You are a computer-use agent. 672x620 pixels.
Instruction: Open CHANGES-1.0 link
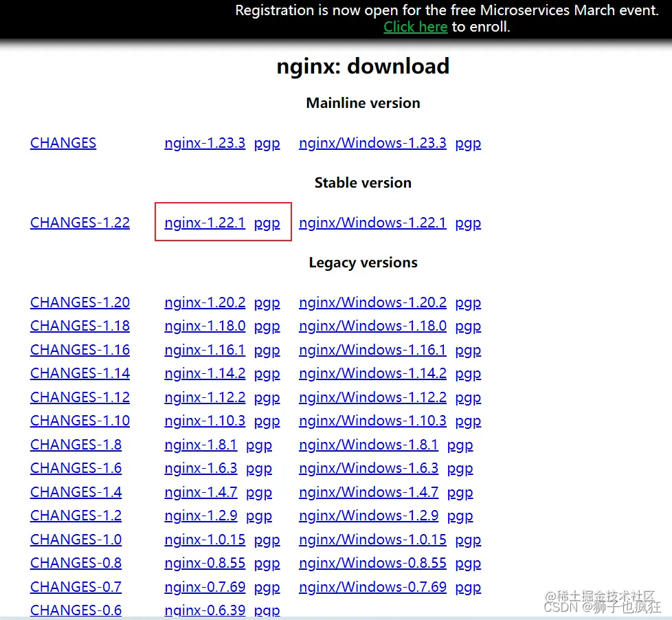click(76, 540)
